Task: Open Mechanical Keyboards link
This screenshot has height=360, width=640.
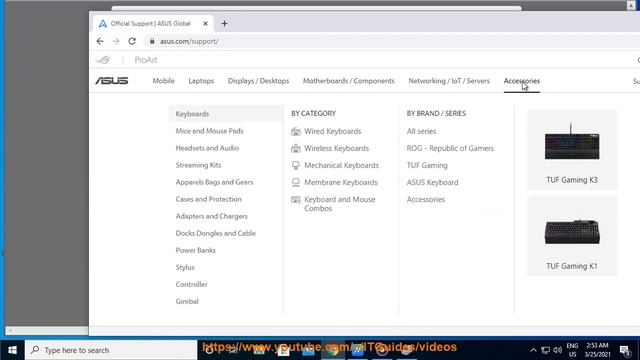Action: pyautogui.click(x=341, y=165)
